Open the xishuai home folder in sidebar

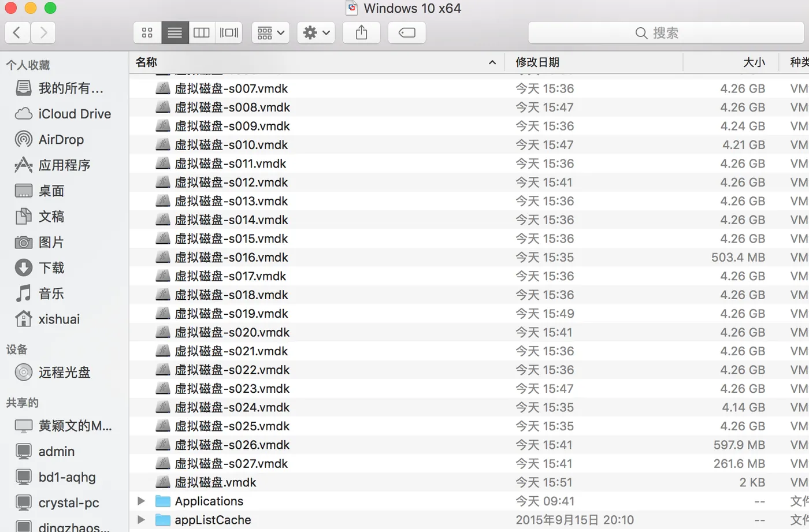coord(64,319)
